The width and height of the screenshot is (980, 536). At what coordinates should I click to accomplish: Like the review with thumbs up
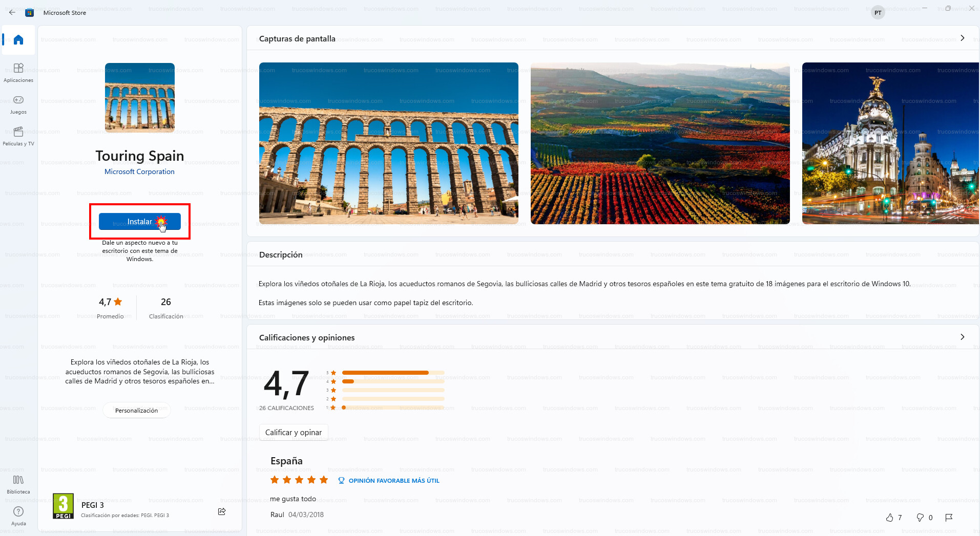[x=890, y=518]
